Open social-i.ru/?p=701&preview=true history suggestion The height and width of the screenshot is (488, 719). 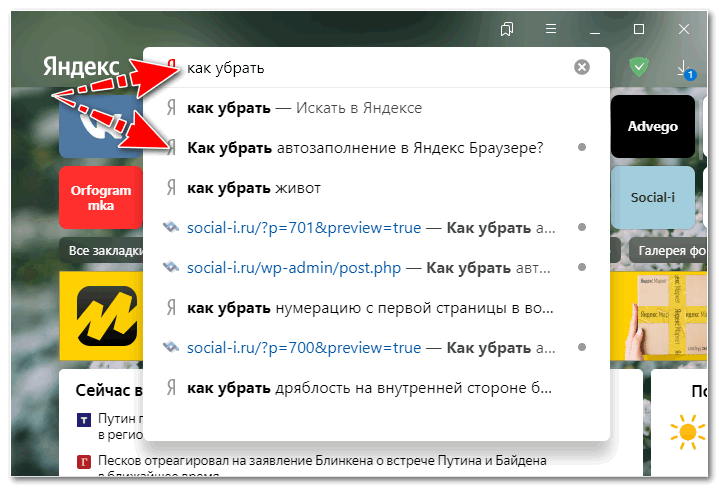pyautogui.click(x=376, y=228)
